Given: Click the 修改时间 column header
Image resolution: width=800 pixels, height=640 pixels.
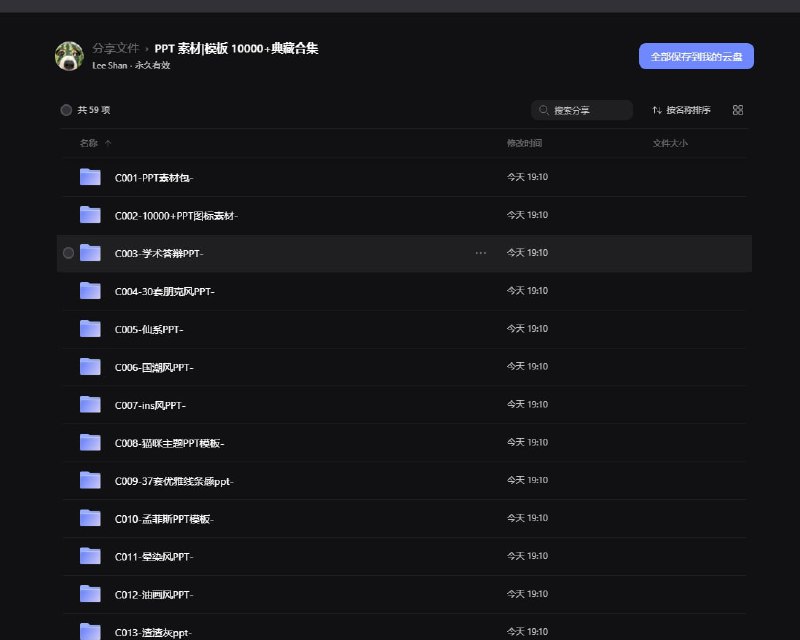Looking at the screenshot, I should 524,142.
